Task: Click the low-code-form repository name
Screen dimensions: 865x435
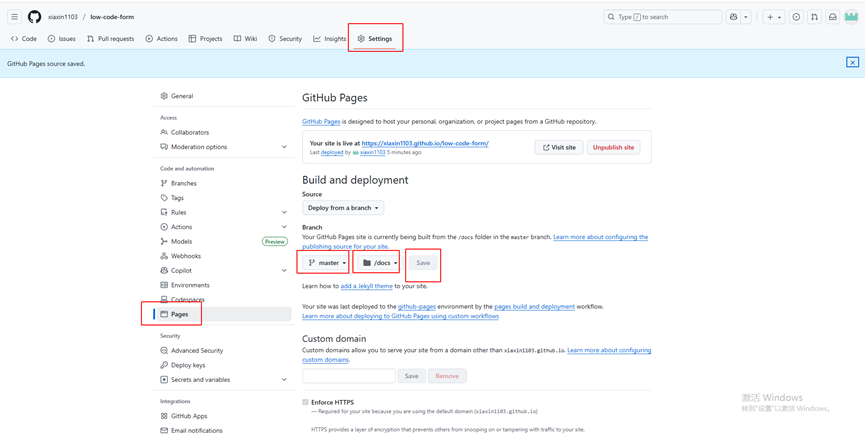Action: click(x=112, y=17)
